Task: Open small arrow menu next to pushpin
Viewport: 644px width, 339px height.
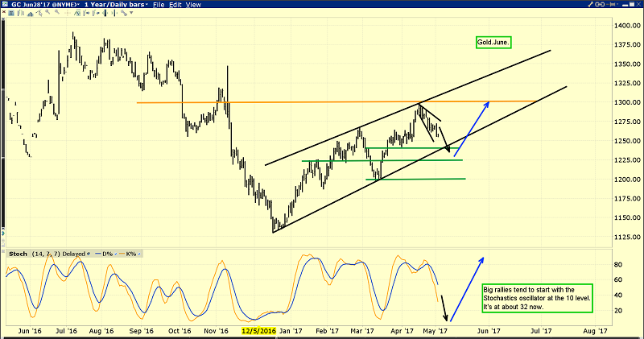Action: click(x=617, y=4)
